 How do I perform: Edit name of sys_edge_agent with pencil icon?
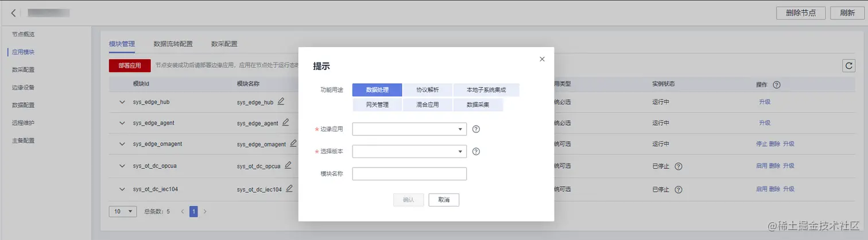click(285, 122)
